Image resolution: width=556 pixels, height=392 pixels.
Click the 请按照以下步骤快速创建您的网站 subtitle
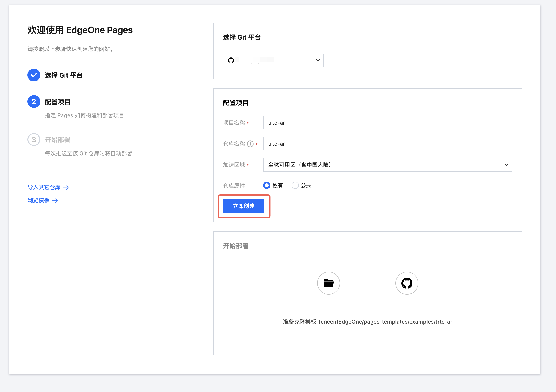point(71,49)
